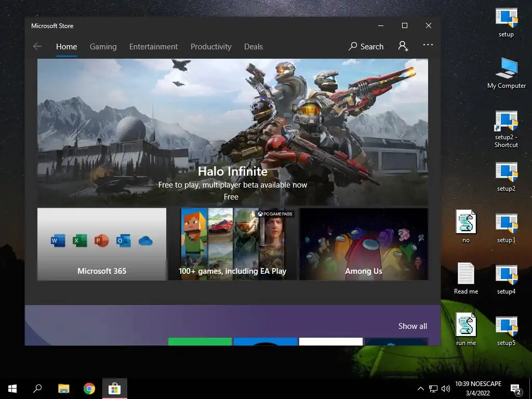The image size is (532, 399).
Task: Select the setup3 desktop icon
Action: [506, 229]
